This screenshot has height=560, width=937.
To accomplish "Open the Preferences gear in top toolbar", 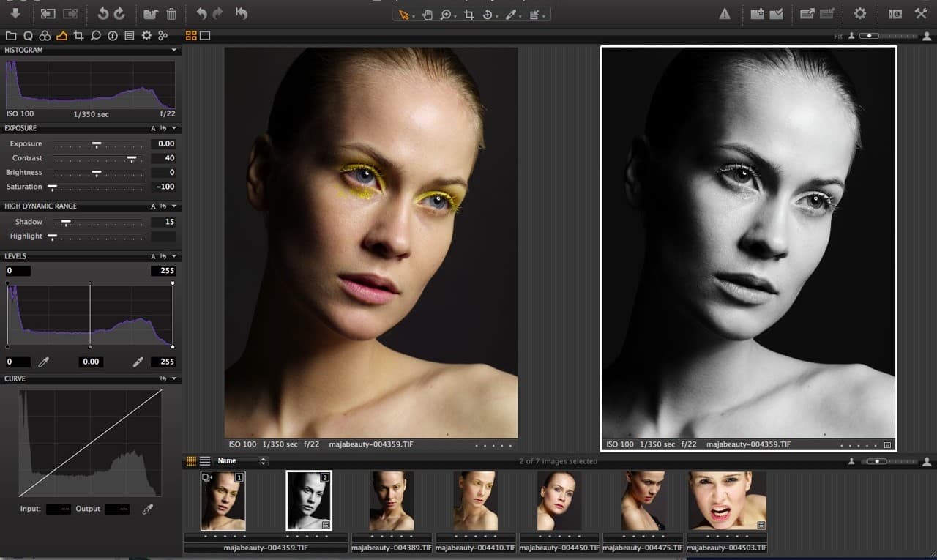I will click(x=859, y=14).
